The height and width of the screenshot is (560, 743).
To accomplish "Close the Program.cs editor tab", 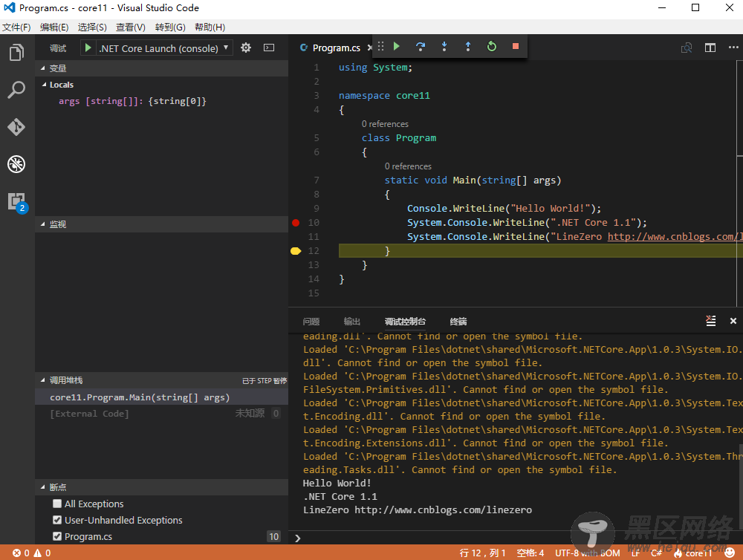I will point(370,48).
